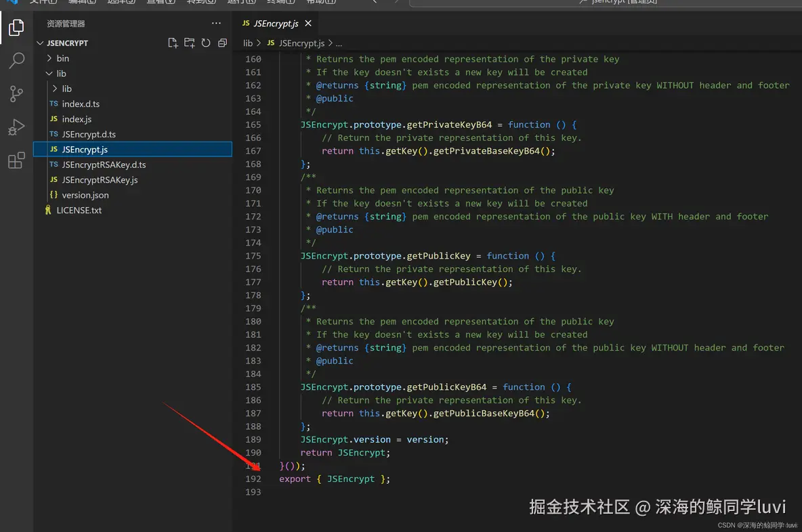Open the Explorer view in activity bar
This screenshot has height=532, width=802.
(16, 28)
